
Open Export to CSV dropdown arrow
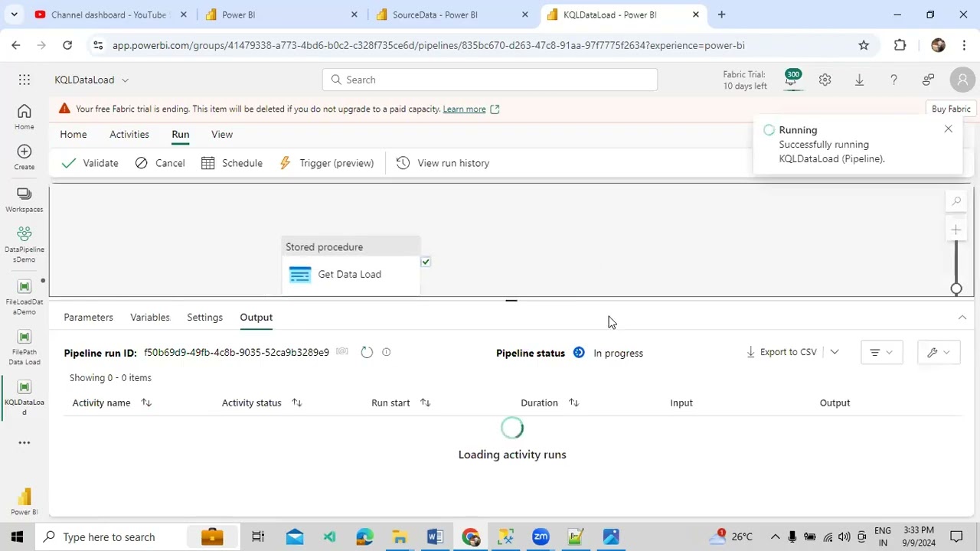click(835, 352)
